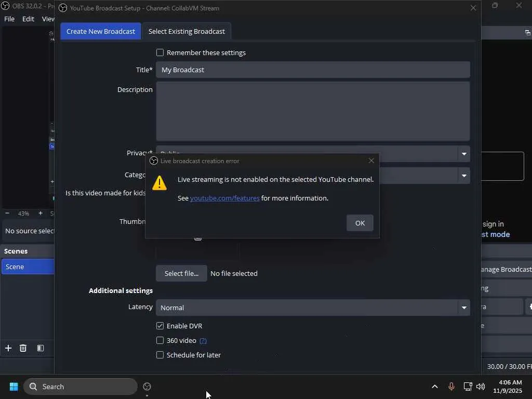
Task: Close the YouTube Broadcast Setup window
Action: [x=473, y=8]
